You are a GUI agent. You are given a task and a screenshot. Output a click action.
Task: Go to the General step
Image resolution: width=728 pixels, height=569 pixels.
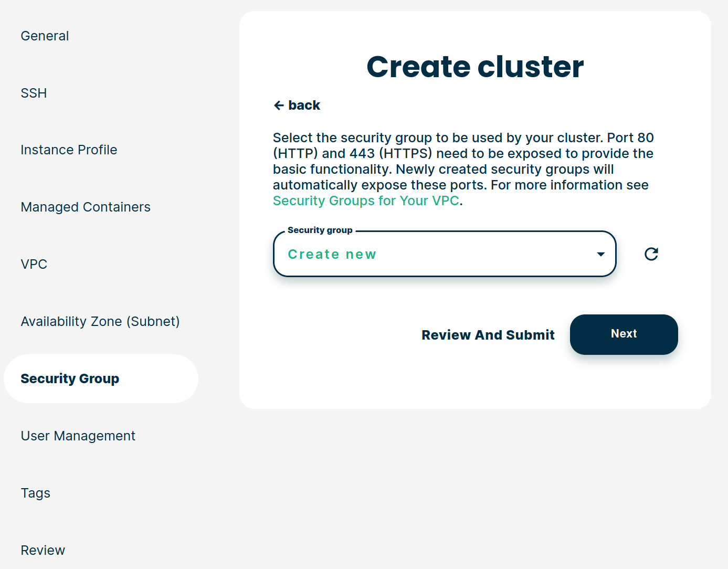(x=45, y=36)
